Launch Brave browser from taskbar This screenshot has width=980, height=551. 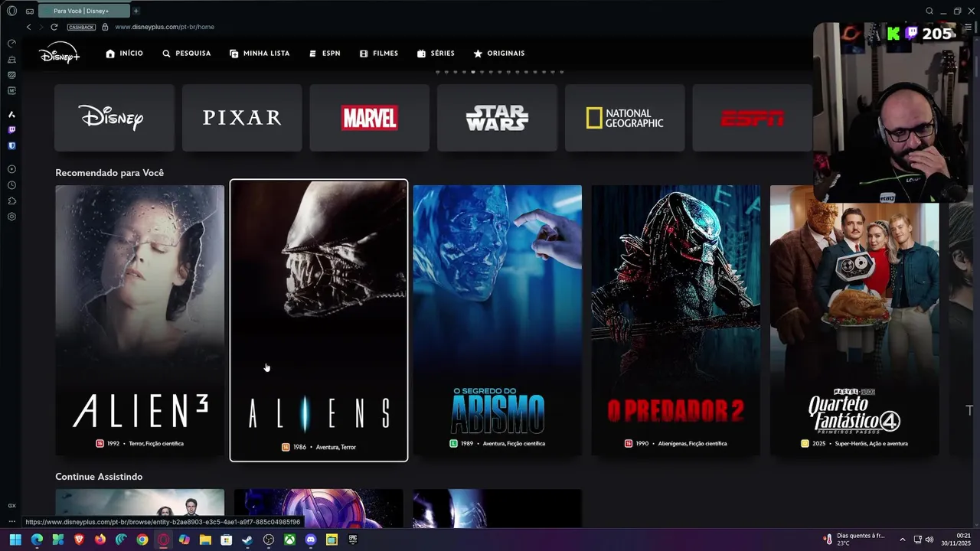pyautogui.click(x=79, y=540)
